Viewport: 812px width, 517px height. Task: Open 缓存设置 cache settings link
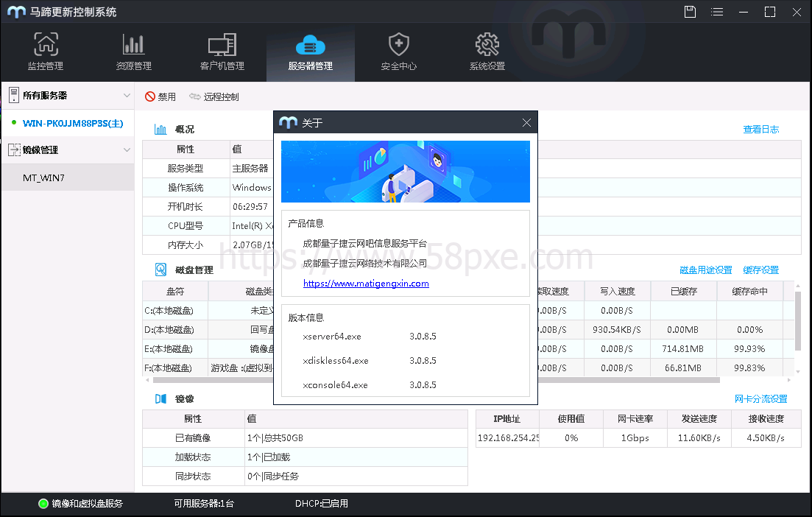(x=760, y=270)
